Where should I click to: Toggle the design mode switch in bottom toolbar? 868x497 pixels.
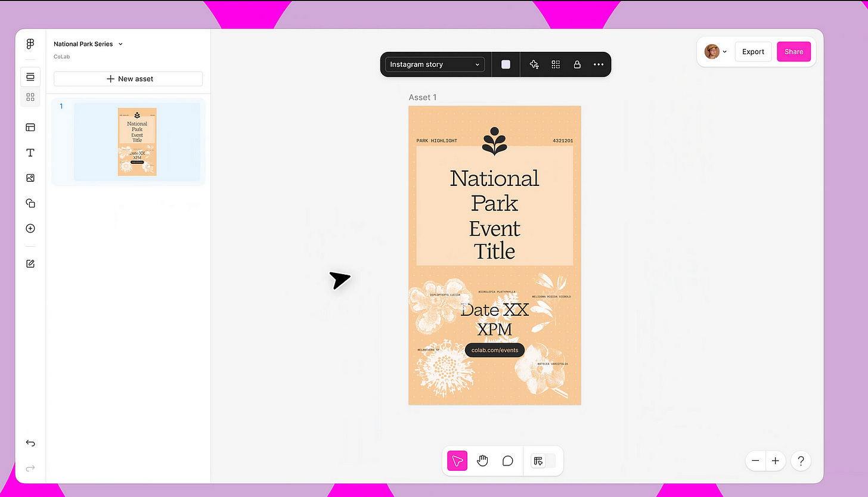point(543,461)
